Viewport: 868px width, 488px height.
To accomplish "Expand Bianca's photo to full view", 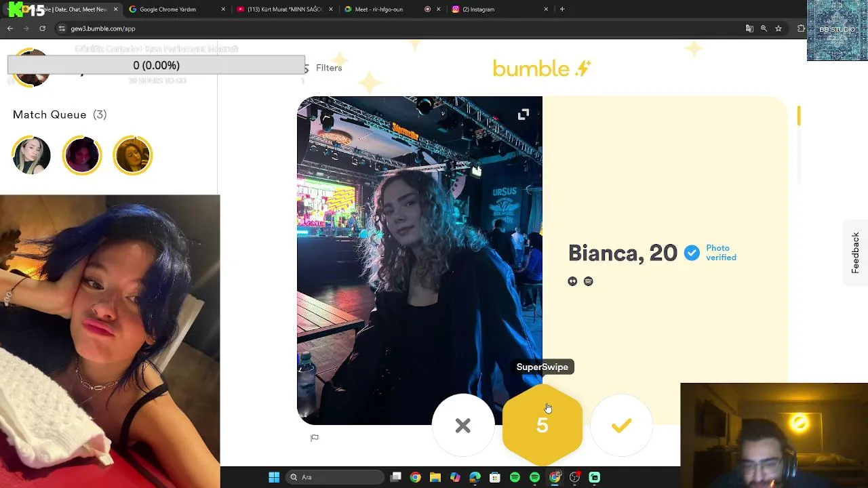I will 524,115.
